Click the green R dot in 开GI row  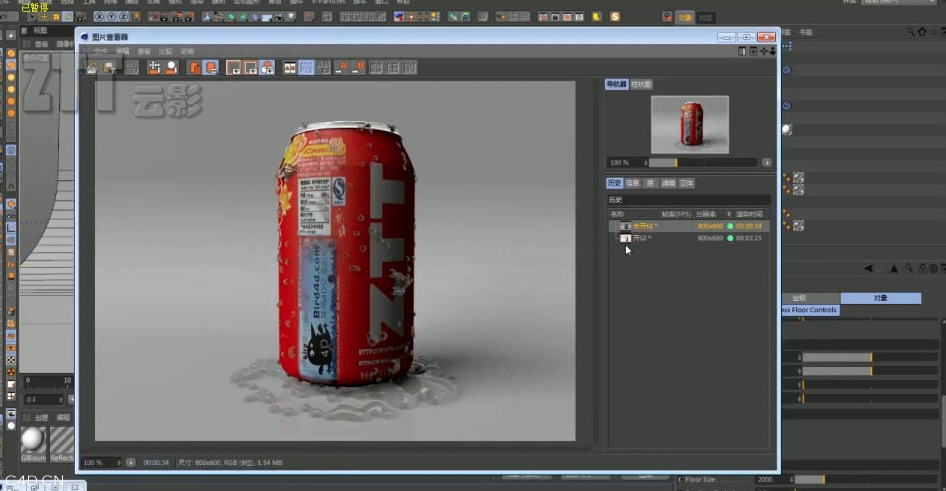pyautogui.click(x=730, y=238)
